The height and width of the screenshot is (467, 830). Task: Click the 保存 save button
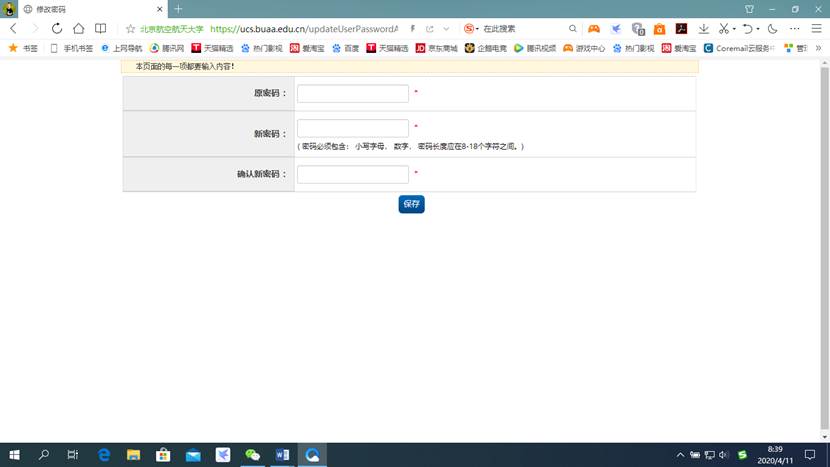click(x=411, y=204)
